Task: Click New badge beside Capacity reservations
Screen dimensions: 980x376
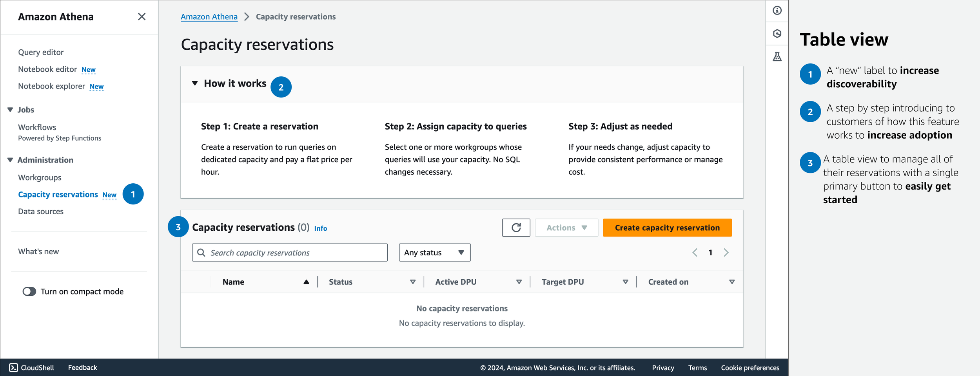Action: coord(109,195)
